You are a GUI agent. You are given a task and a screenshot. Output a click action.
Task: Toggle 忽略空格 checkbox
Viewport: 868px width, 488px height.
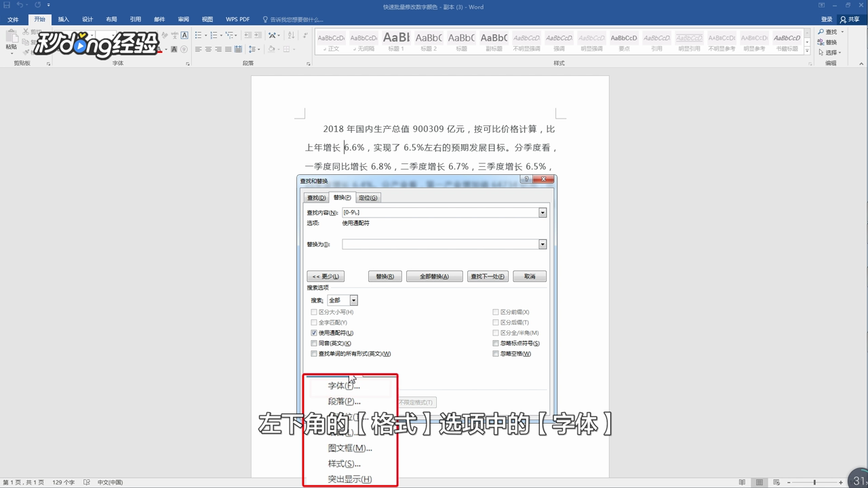coord(496,354)
